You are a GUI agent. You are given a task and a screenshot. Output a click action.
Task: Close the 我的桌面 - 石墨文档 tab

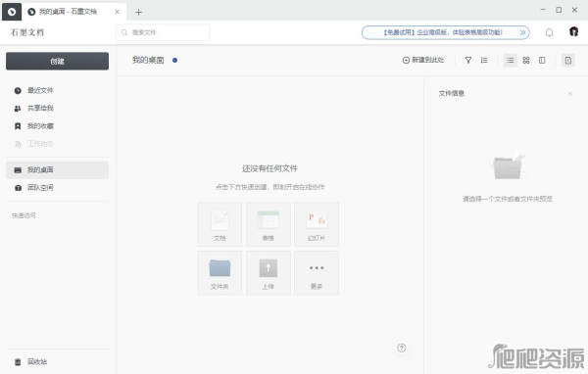coord(117,12)
